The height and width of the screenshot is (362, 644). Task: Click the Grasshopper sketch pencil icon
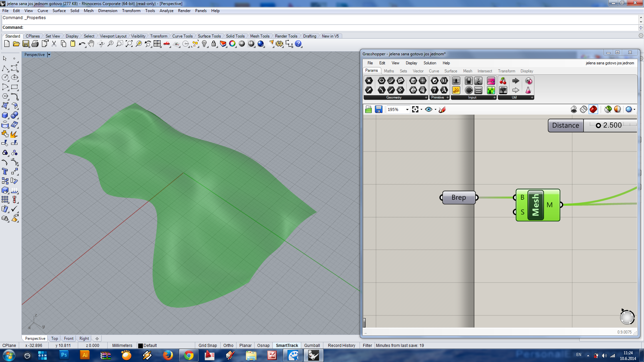(442, 109)
